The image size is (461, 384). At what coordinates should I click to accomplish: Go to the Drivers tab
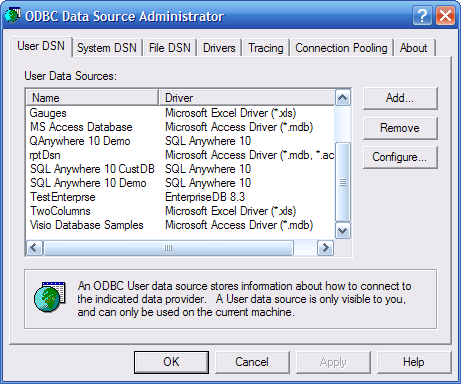[x=219, y=48]
